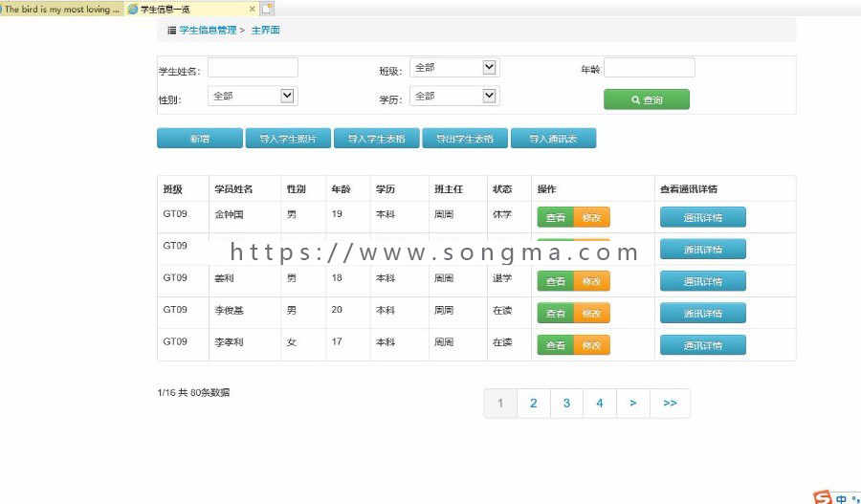Go to pagination page 2
The height and width of the screenshot is (504, 861).
533,403
